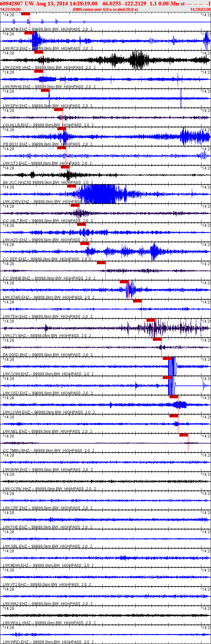The image size is (211, 644).
Task: Click the 'CC.TMBU BHZ' station label
Action: [16, 450]
